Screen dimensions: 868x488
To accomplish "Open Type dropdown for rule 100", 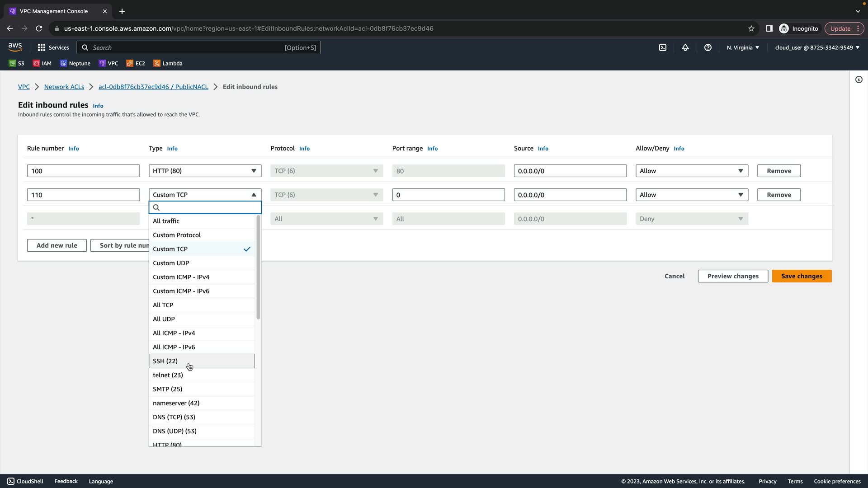I will pyautogui.click(x=205, y=171).
